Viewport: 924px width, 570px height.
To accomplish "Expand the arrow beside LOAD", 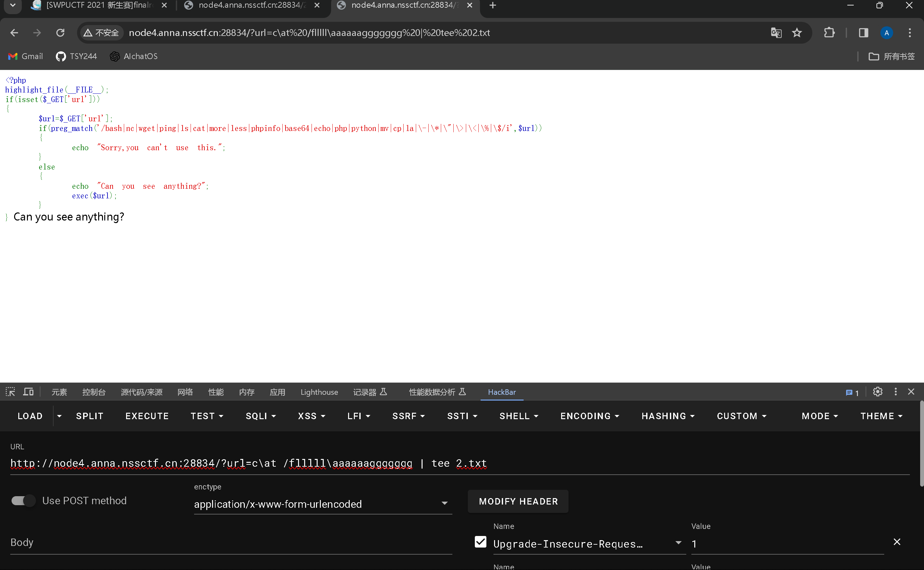I will pyautogui.click(x=59, y=416).
